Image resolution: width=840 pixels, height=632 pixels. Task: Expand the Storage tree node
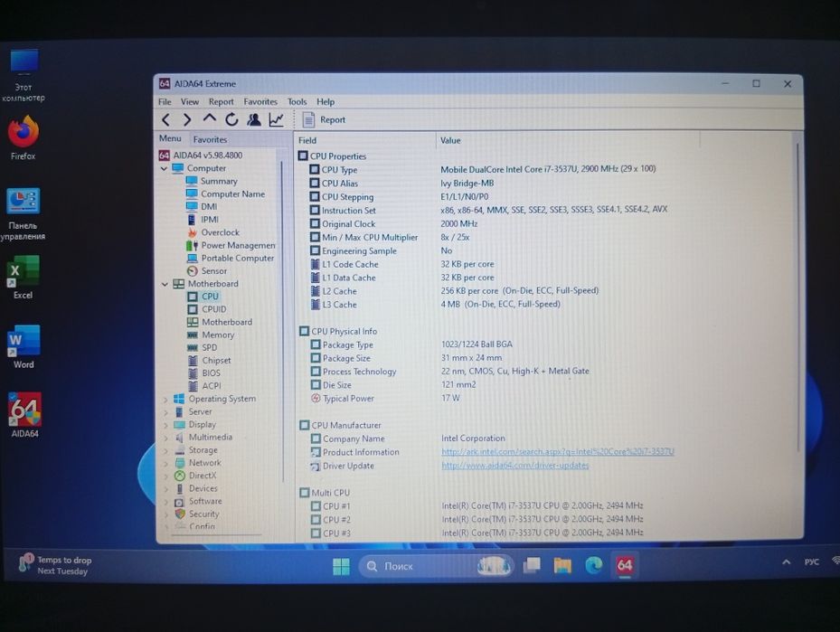[x=165, y=451]
